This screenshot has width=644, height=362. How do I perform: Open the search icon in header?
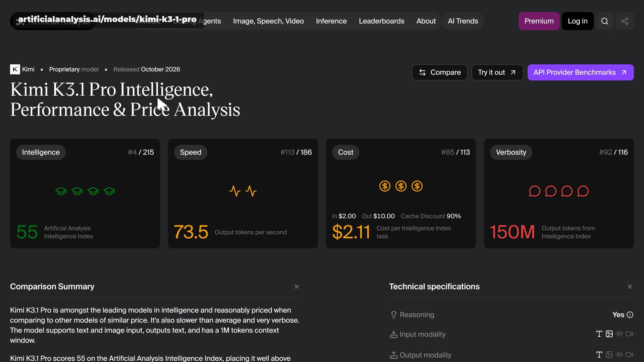click(x=604, y=21)
